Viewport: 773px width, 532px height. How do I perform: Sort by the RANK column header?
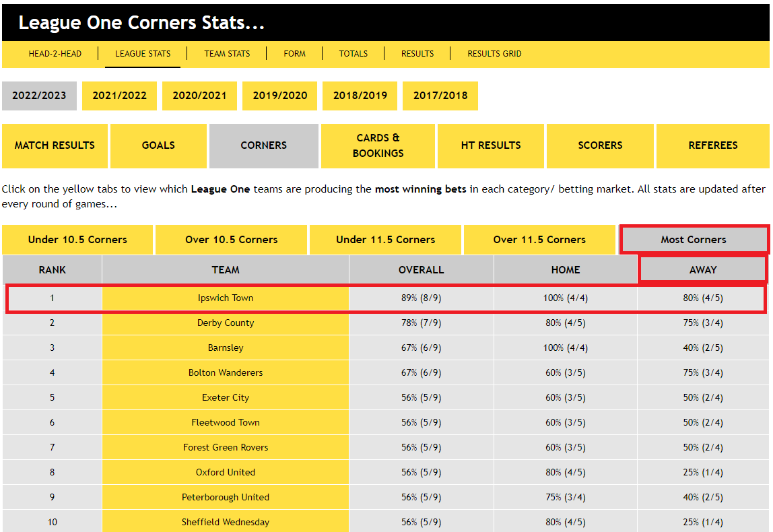coord(53,270)
